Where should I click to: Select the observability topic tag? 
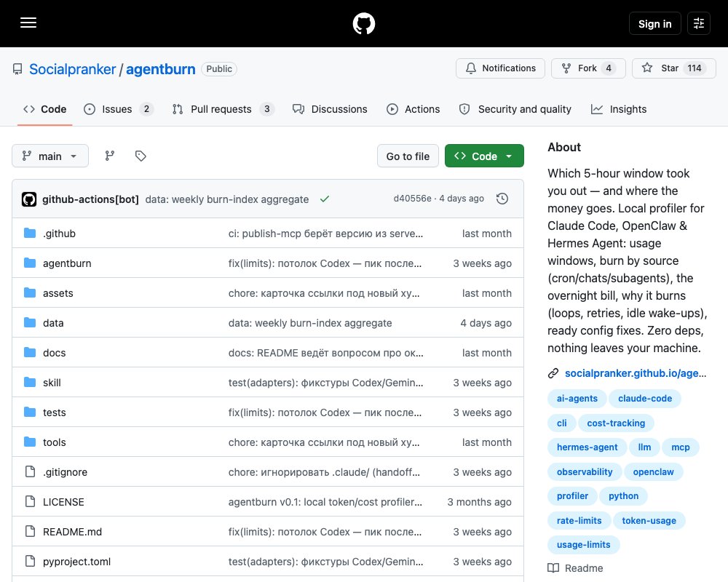585,471
